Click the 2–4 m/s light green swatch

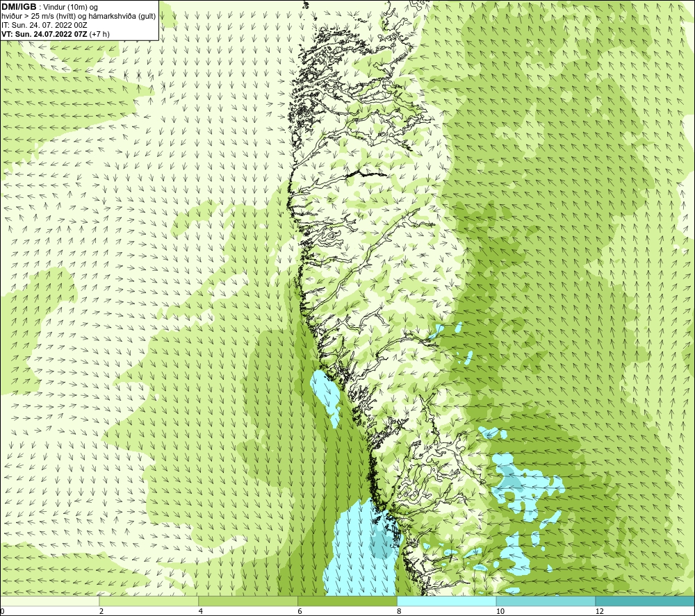tap(149, 601)
